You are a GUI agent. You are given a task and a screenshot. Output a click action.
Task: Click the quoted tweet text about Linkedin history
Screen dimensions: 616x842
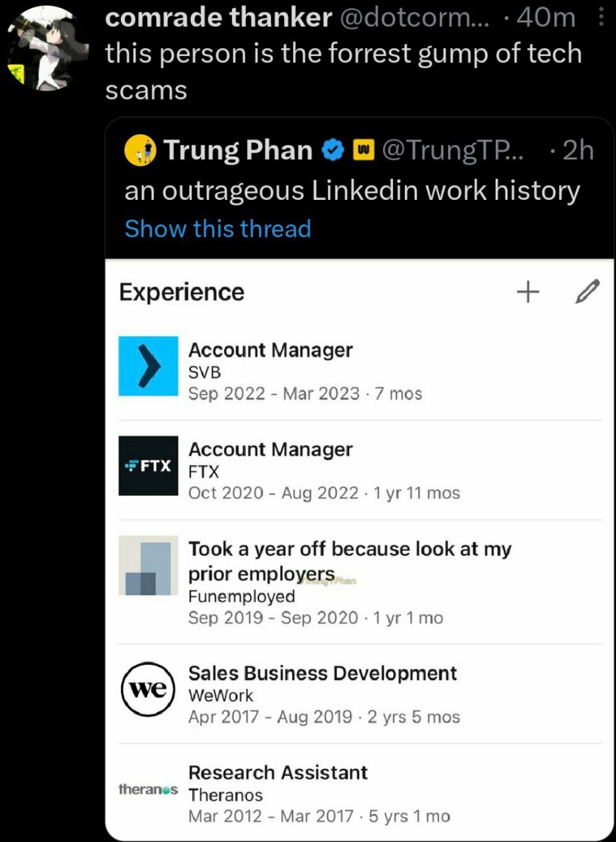point(352,191)
